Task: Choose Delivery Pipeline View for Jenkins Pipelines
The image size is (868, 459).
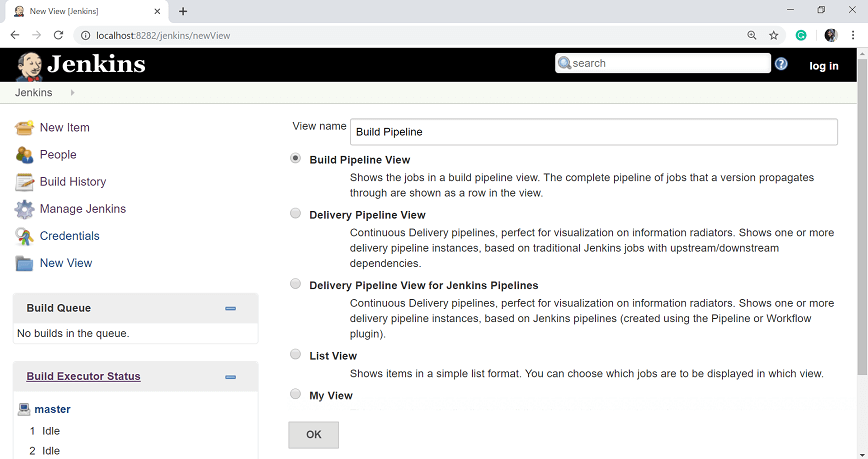Action: 296,284
